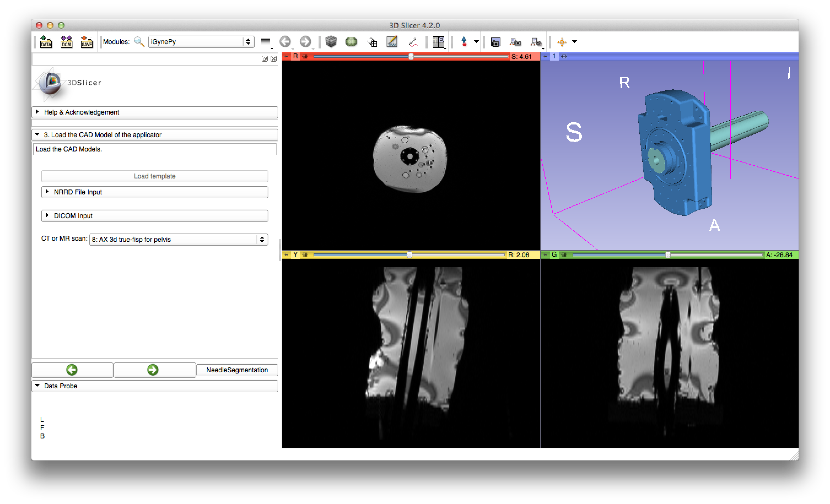Click the Red slice offset slider handle
Viewport: 830px width, 504px height.
pyautogui.click(x=411, y=56)
